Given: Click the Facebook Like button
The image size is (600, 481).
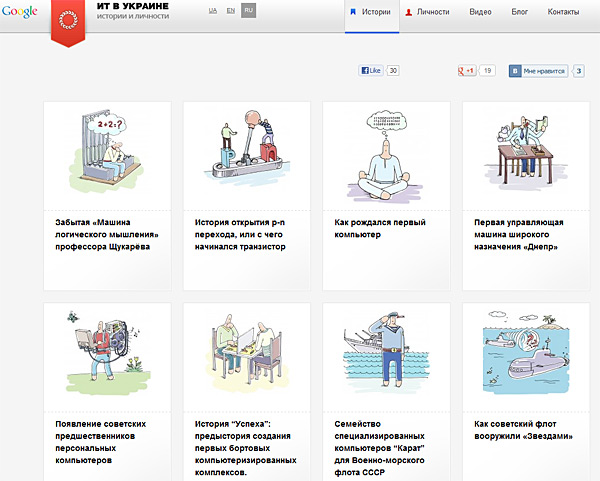Looking at the screenshot, I should pos(371,71).
